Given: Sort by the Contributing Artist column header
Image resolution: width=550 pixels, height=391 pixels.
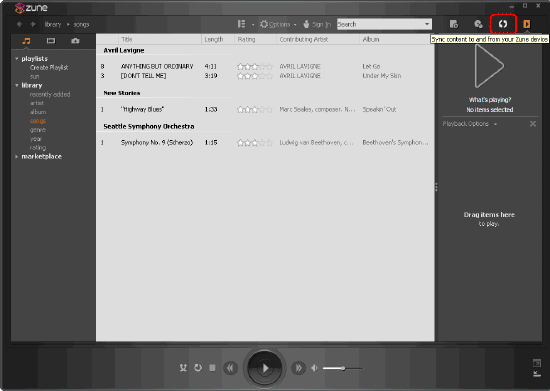Looking at the screenshot, I should (x=318, y=39).
